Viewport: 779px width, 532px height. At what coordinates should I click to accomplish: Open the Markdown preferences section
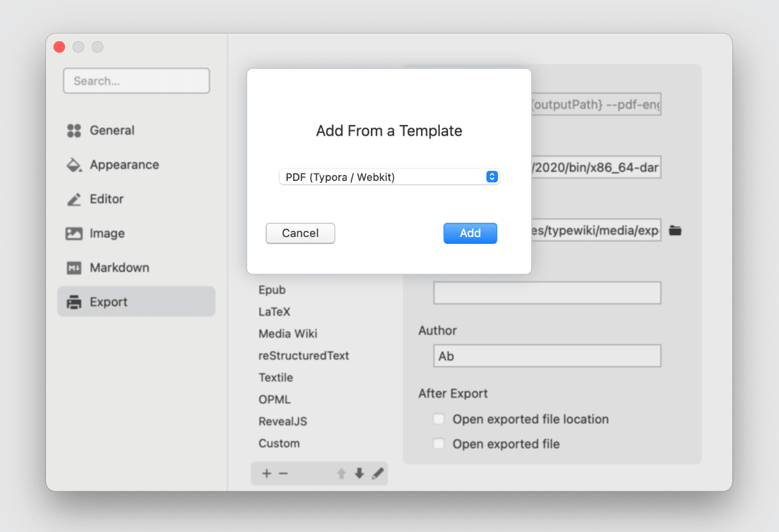119,268
